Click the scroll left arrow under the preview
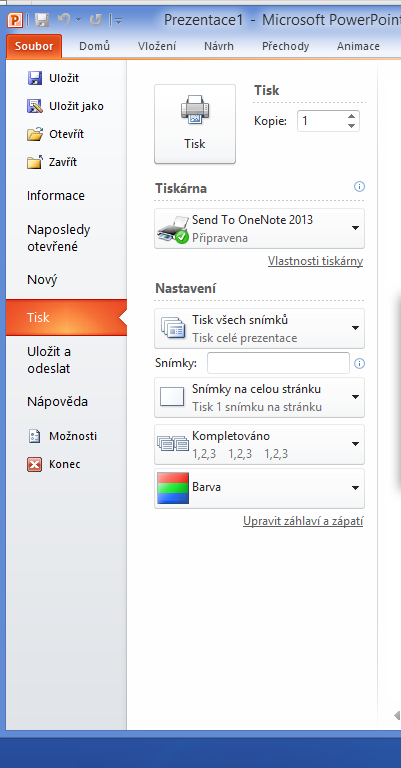The height and width of the screenshot is (768, 401). [x=397, y=716]
